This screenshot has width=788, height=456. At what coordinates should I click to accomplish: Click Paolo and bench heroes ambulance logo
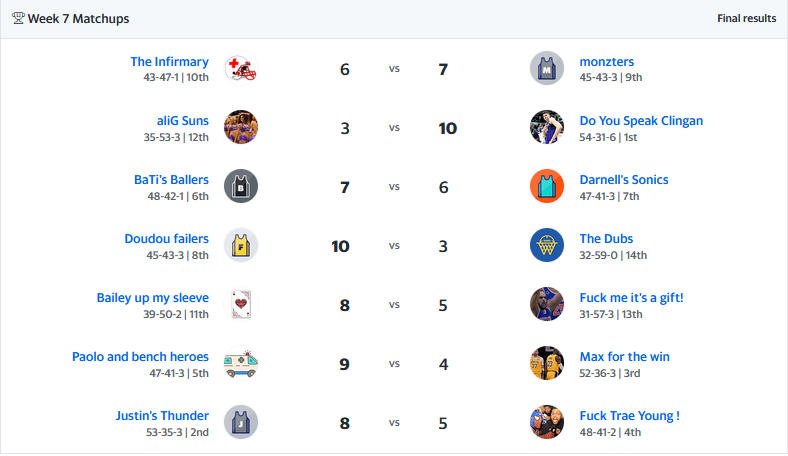241,363
